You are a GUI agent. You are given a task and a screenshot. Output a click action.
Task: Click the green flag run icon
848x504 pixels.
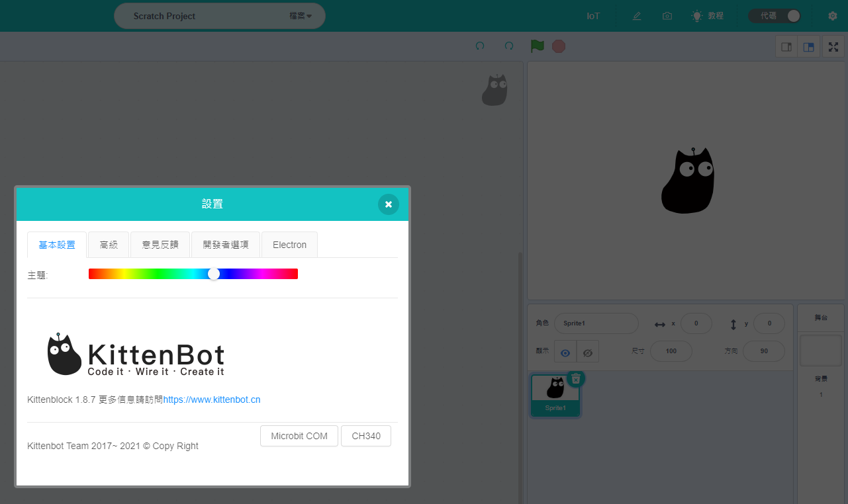point(537,46)
